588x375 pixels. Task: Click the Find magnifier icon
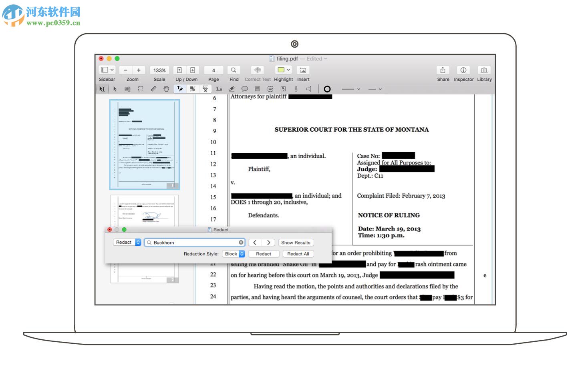click(234, 70)
